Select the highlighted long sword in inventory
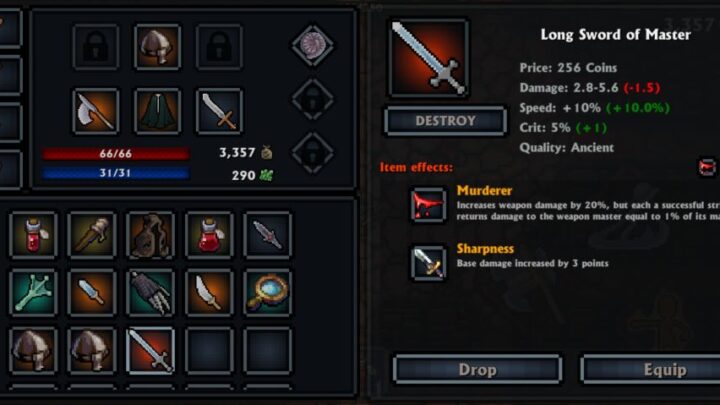Viewport: 720px width, 405px height. click(x=151, y=351)
